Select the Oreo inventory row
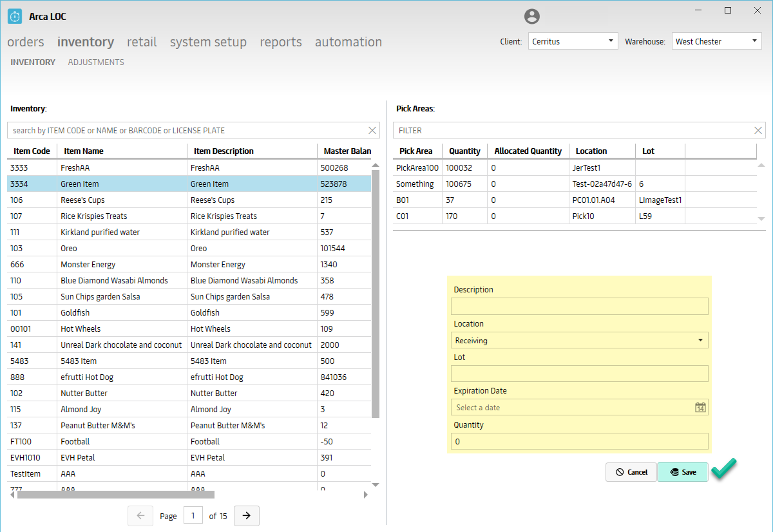 [x=189, y=248]
